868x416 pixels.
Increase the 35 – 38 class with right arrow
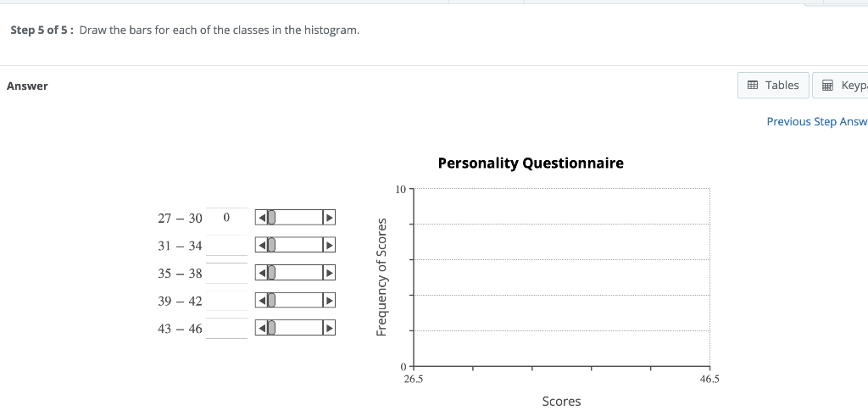329,272
